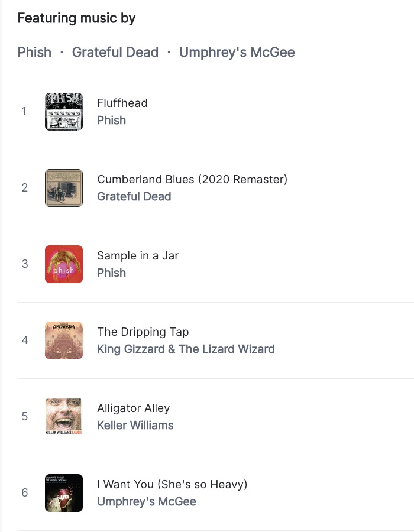
Task: Select the Fluffhead track title
Action: (x=122, y=103)
